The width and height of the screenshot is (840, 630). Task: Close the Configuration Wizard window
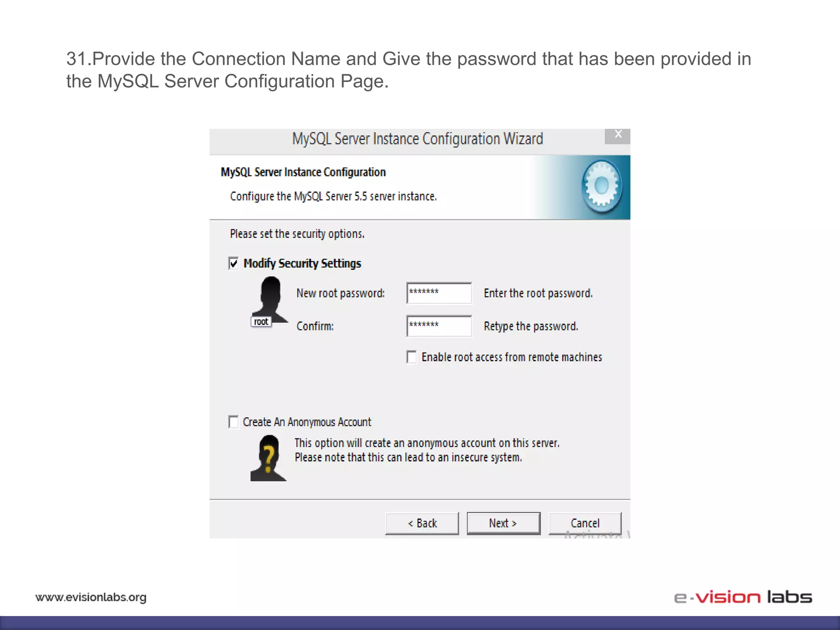click(x=618, y=136)
